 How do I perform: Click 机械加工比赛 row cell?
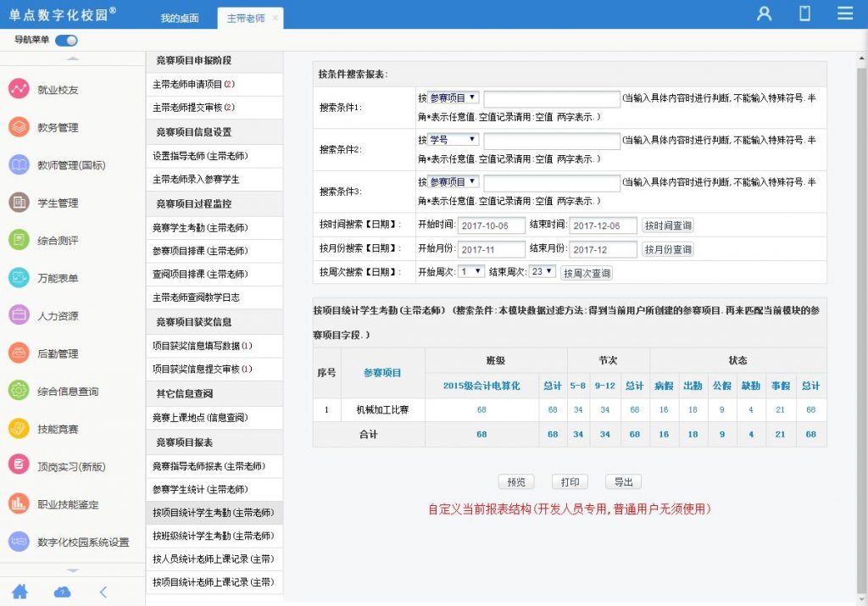(x=382, y=409)
